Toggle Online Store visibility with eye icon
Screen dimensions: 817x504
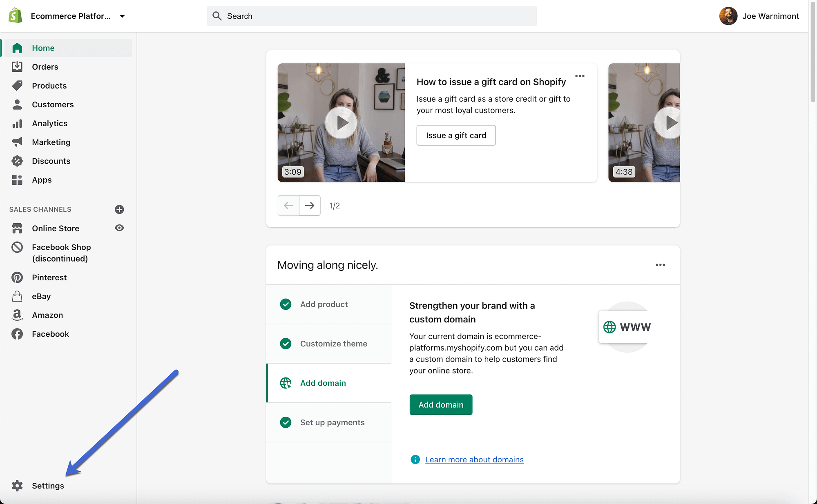pyautogui.click(x=119, y=228)
